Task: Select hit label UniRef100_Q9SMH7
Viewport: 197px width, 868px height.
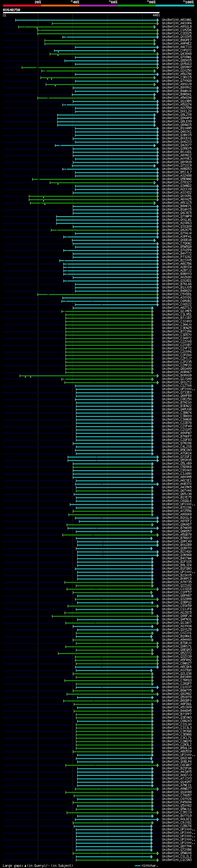Action: pyautogui.click(x=177, y=67)
